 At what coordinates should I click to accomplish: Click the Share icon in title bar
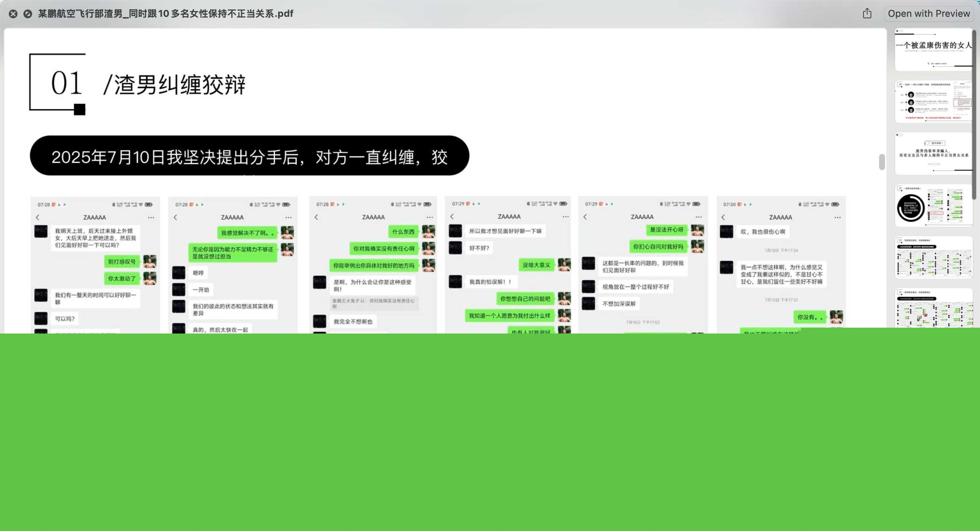click(x=867, y=14)
